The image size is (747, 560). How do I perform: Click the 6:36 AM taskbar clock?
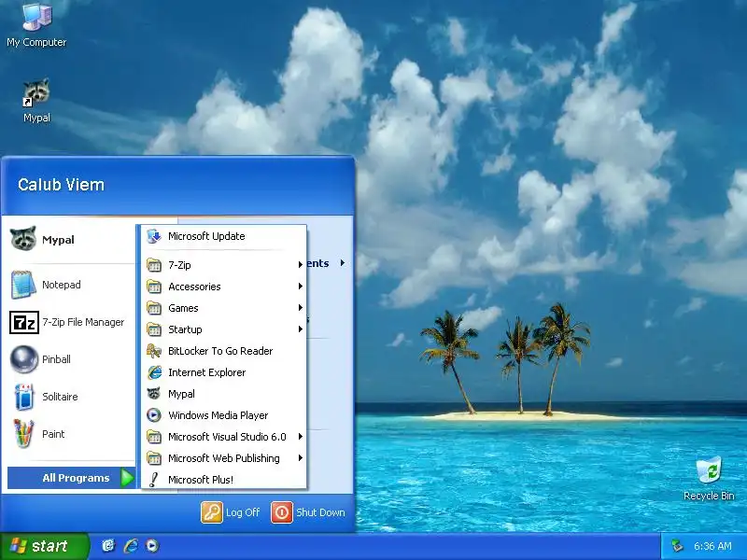pyautogui.click(x=712, y=546)
